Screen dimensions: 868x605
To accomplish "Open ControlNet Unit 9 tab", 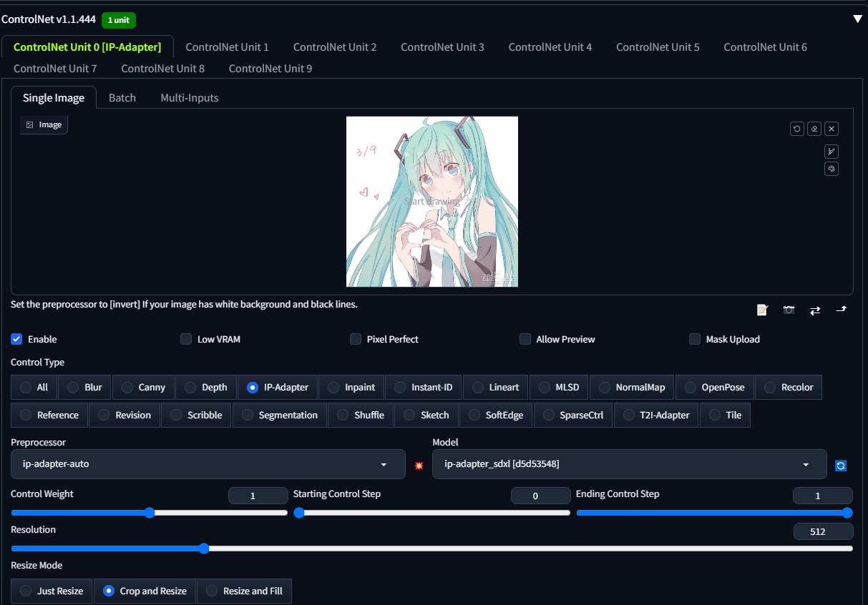I will pyautogui.click(x=270, y=69).
